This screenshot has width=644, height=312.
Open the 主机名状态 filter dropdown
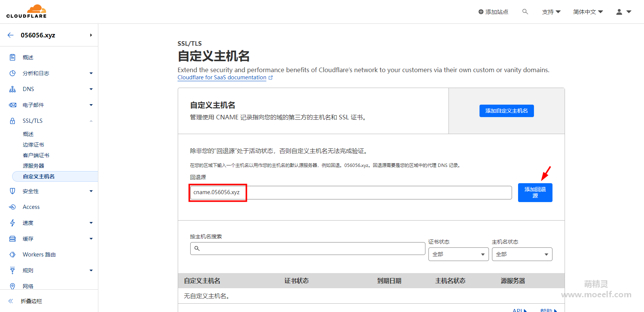(522, 254)
